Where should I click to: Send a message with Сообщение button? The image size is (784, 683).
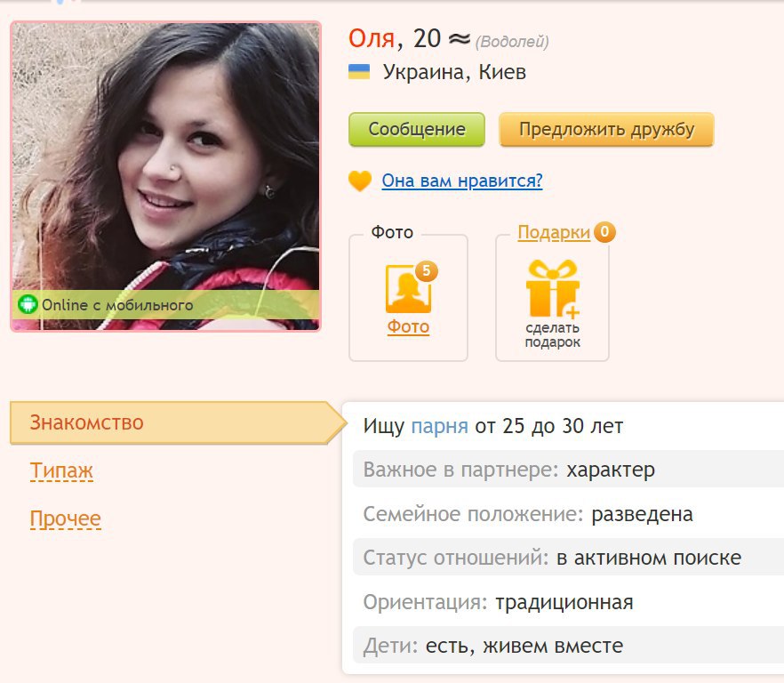pyautogui.click(x=417, y=130)
